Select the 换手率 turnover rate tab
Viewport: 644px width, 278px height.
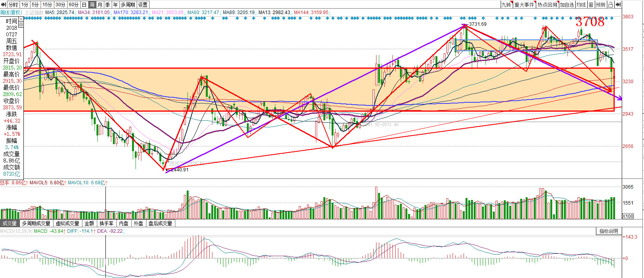tap(106, 223)
